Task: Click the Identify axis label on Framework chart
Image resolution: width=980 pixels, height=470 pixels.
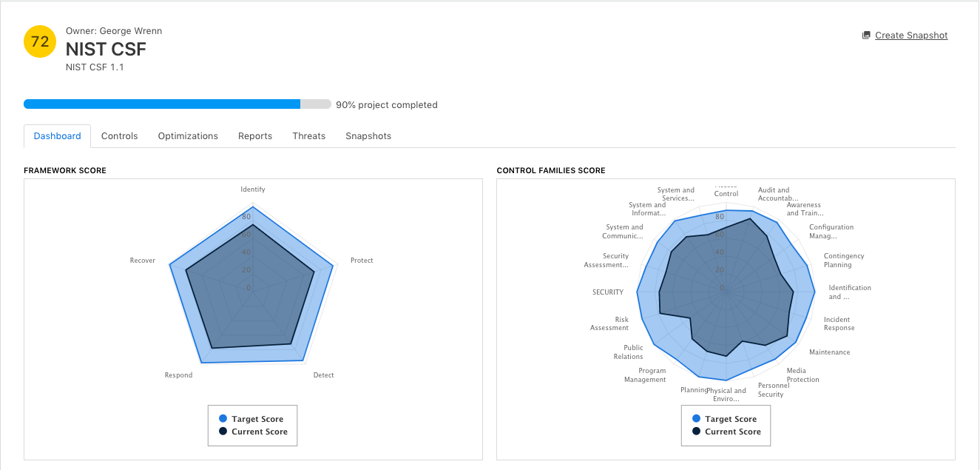Action: [252, 189]
